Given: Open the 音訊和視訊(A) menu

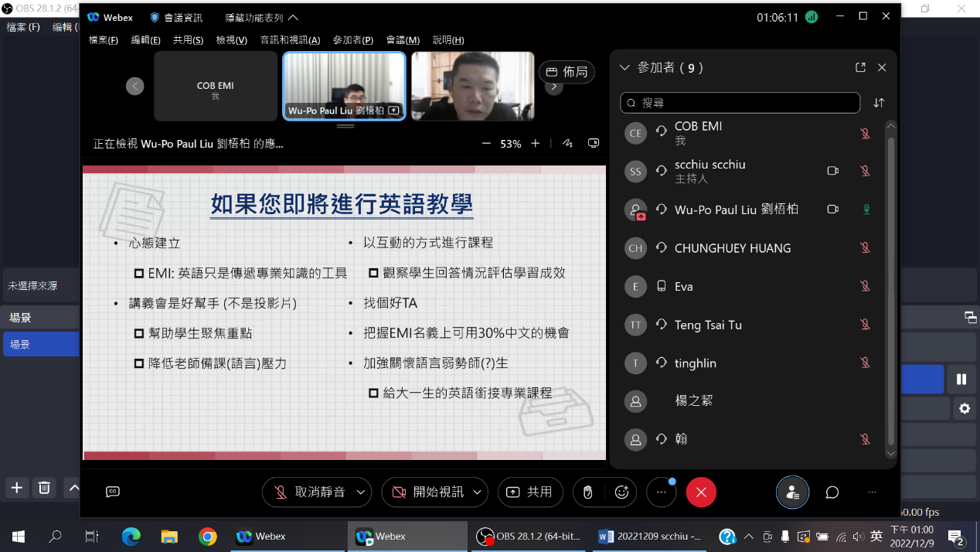Looking at the screenshot, I should click(290, 40).
